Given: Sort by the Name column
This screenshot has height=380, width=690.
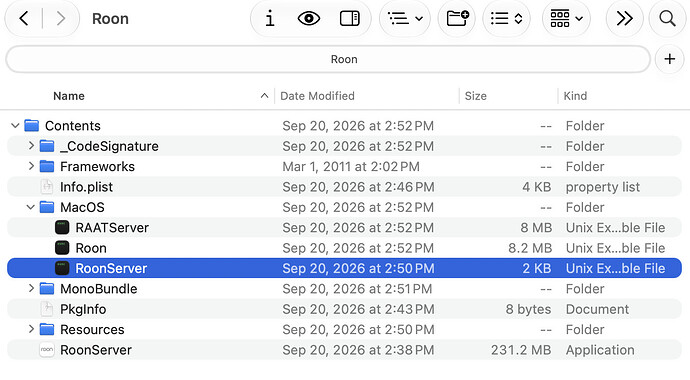Looking at the screenshot, I should [x=69, y=96].
